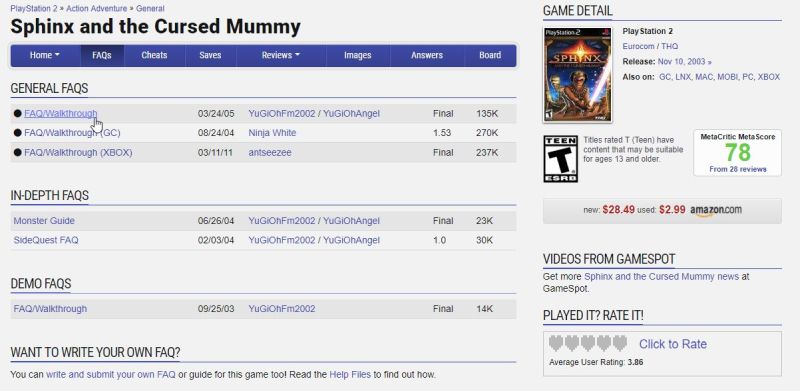Expand the Home dropdown menu
Image resolution: width=800 pixels, height=391 pixels.
click(45, 55)
